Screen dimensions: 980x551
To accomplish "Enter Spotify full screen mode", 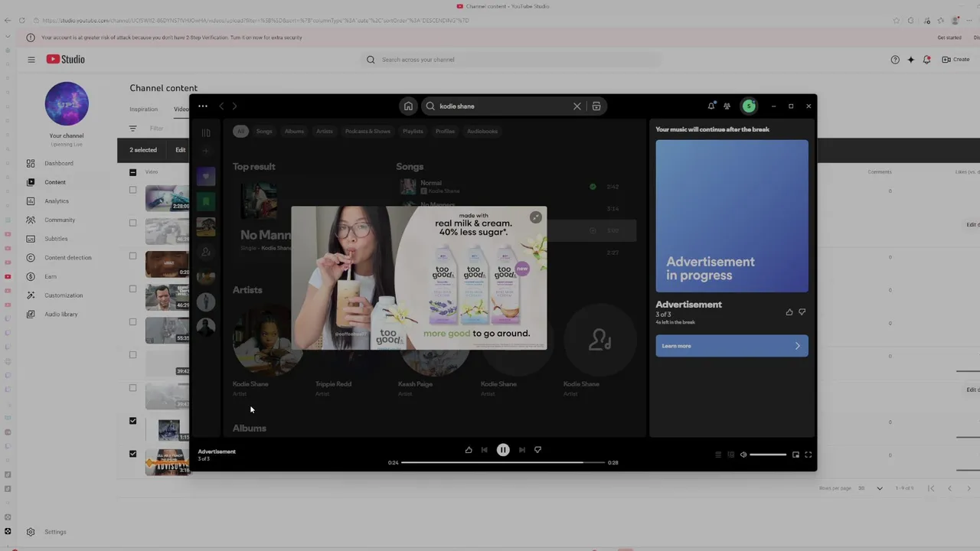I will pyautogui.click(x=808, y=455).
